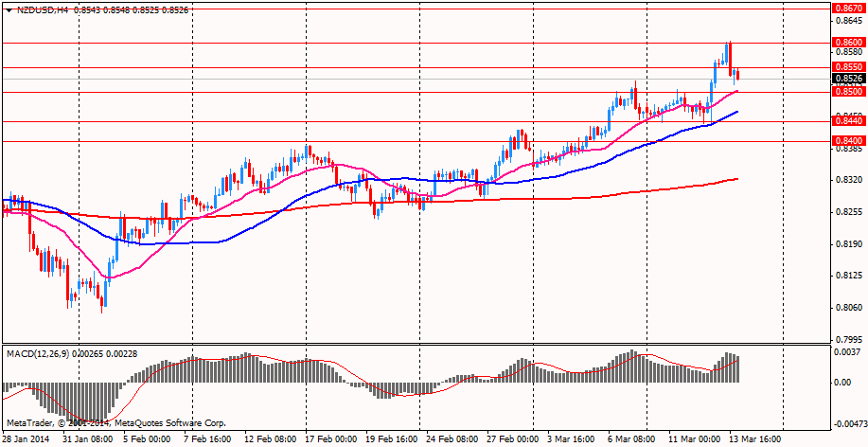The image size is (868, 447).
Task: Select the 13 Mar 16:00 time label
Action: point(754,439)
